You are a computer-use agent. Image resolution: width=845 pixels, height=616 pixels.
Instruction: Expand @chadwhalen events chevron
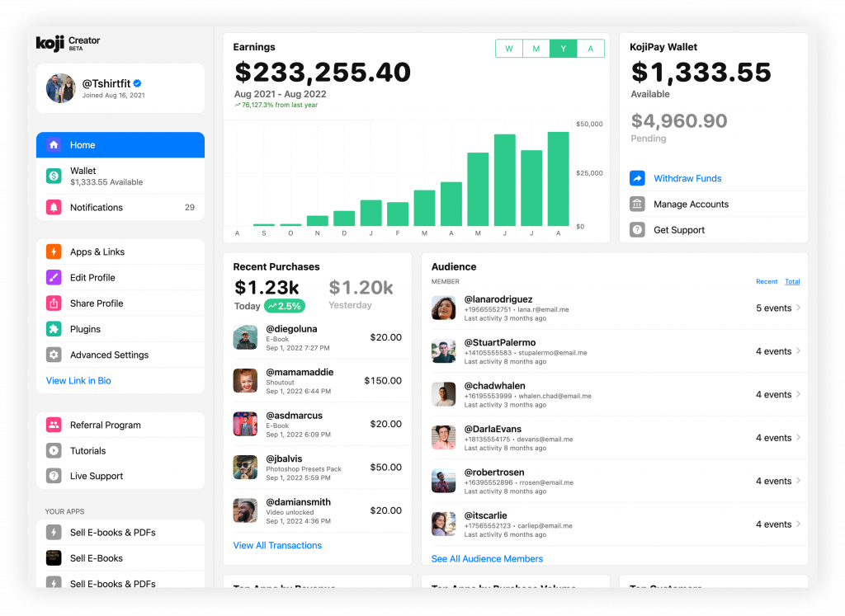coord(798,394)
